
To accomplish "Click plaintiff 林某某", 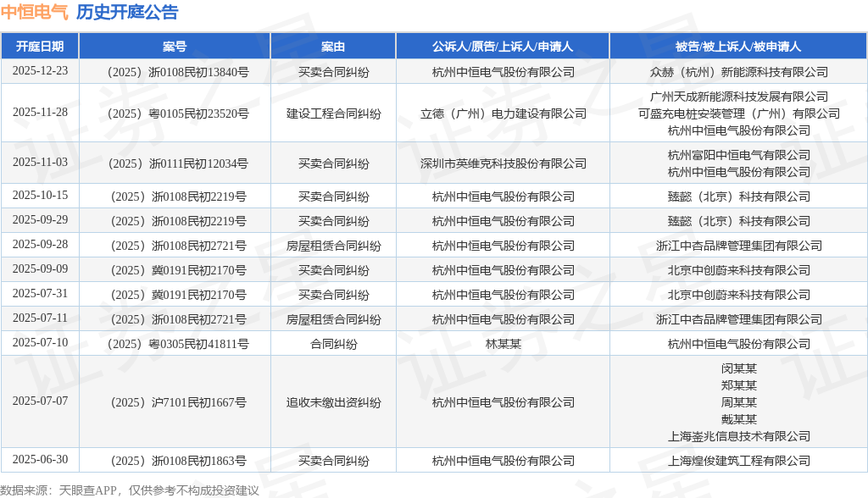I will click(503, 344).
